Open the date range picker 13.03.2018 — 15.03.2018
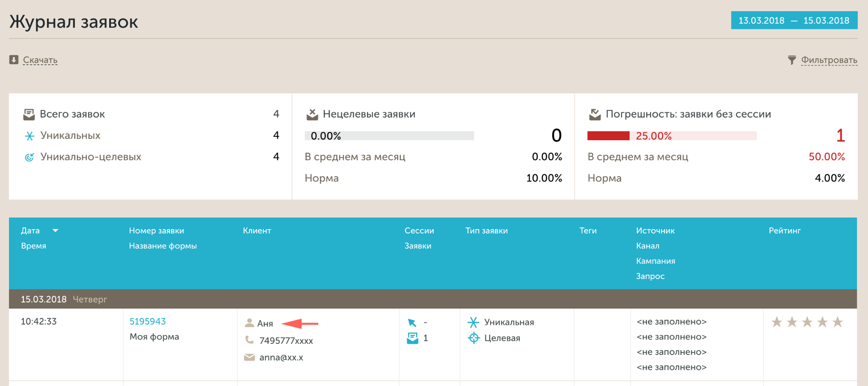The width and height of the screenshot is (868, 386). click(x=794, y=20)
